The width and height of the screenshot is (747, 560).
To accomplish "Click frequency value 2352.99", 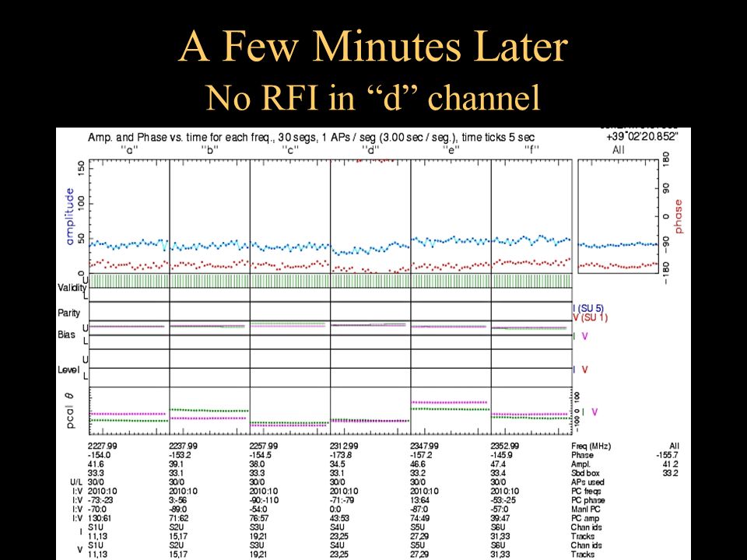I will pyautogui.click(x=506, y=446).
